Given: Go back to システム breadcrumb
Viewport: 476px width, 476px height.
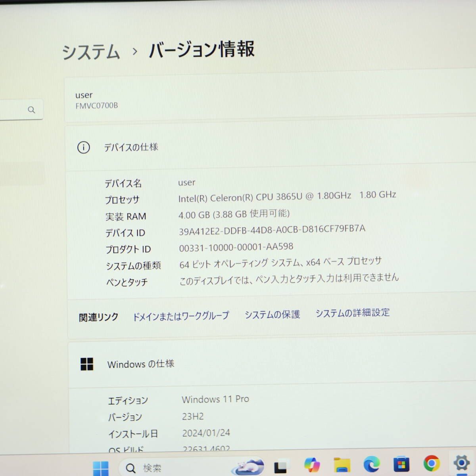Looking at the screenshot, I should (x=91, y=52).
